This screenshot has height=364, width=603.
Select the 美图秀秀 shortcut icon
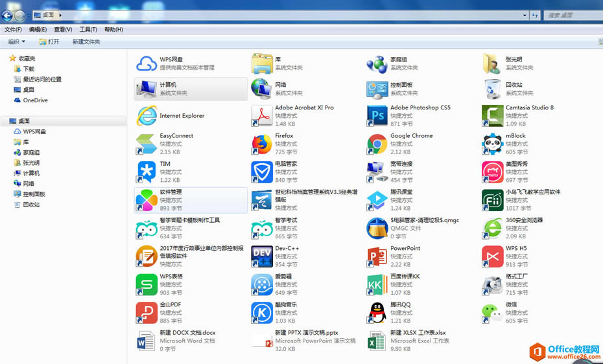[492, 172]
